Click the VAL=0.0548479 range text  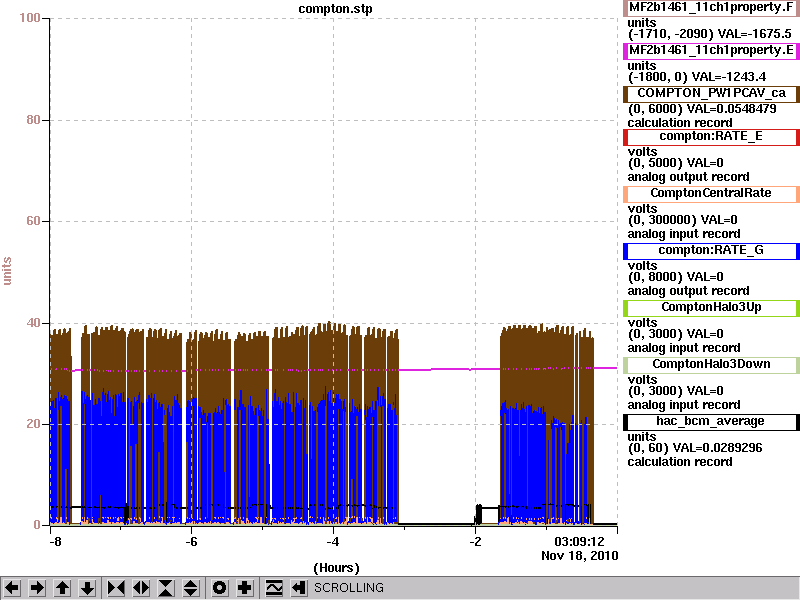tap(702, 109)
